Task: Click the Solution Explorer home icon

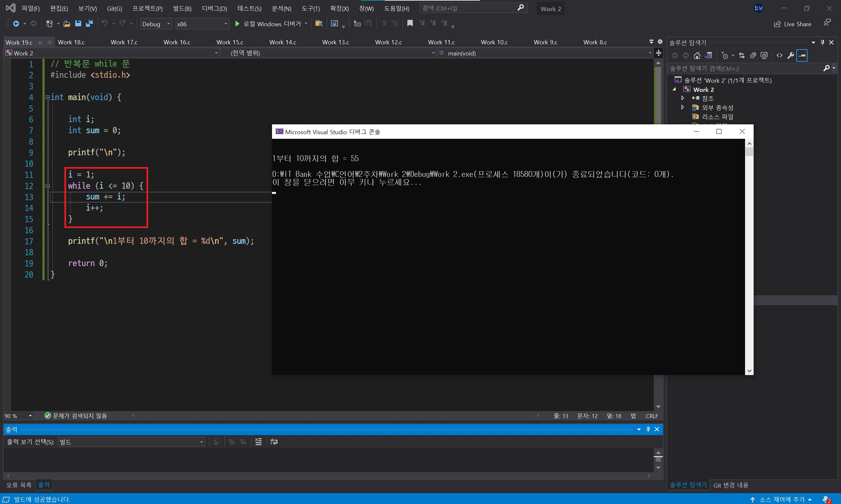Action: (697, 55)
